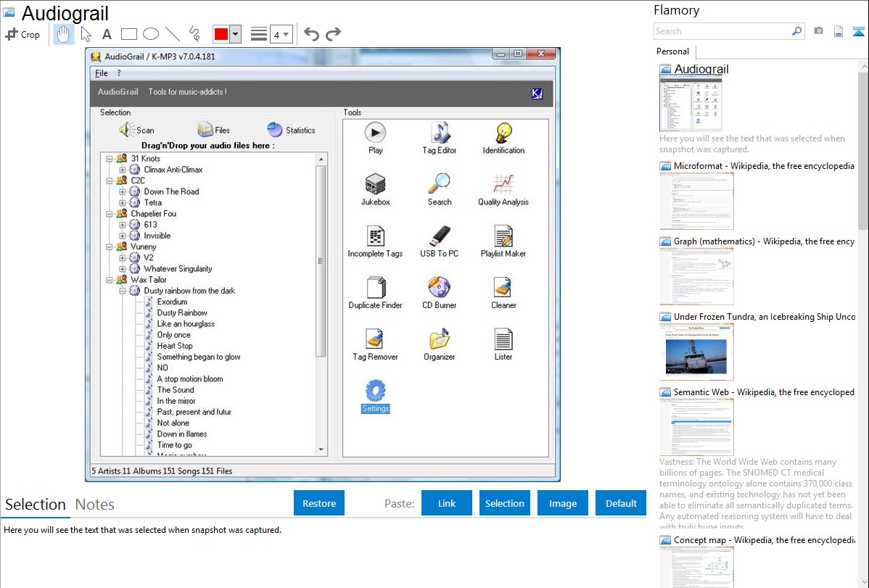Open the ? help menu
The height and width of the screenshot is (588, 869).
tap(119, 73)
